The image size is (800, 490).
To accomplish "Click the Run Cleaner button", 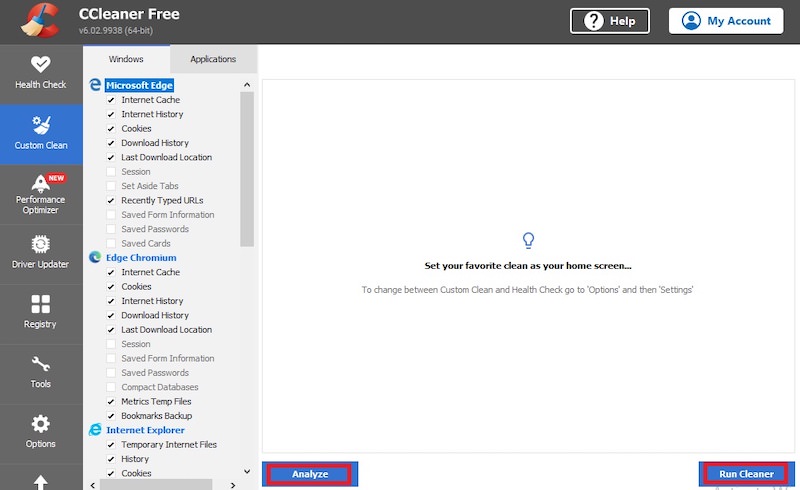I will coord(746,474).
